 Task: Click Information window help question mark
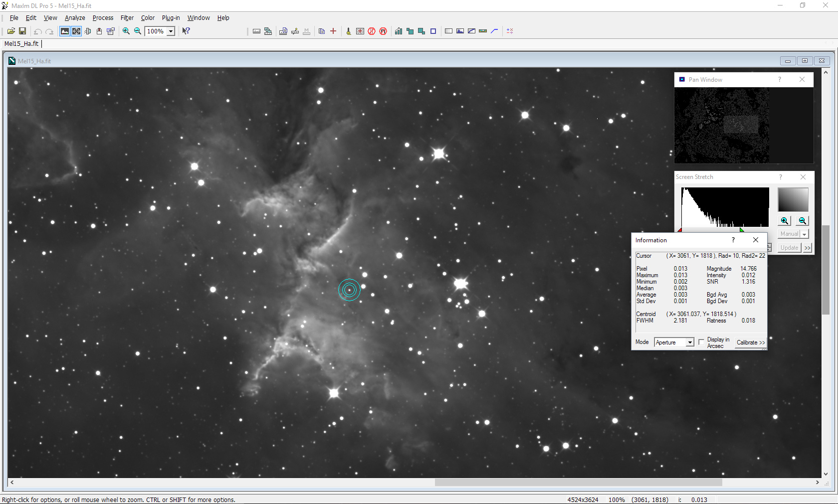(733, 240)
